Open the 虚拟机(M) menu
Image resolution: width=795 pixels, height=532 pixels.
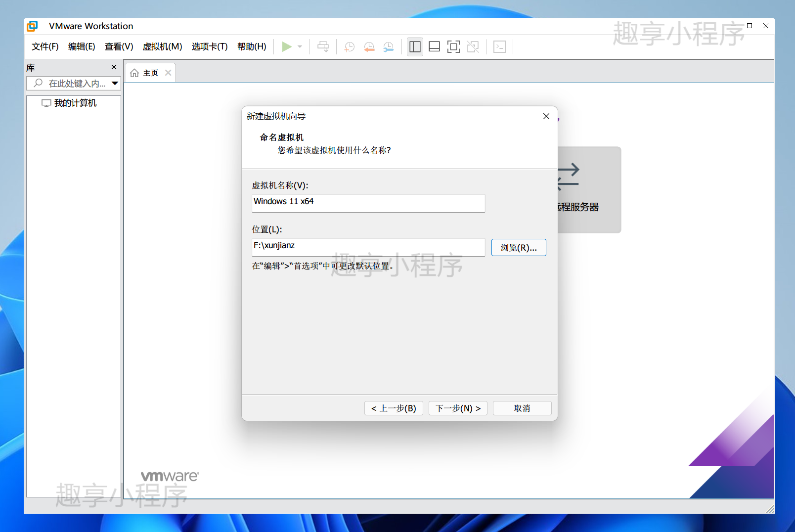[162, 46]
